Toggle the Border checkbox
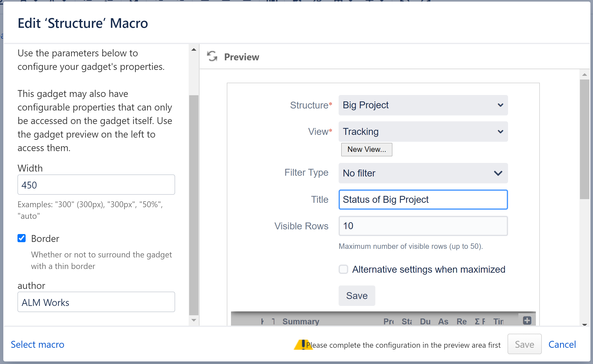 pos(22,238)
